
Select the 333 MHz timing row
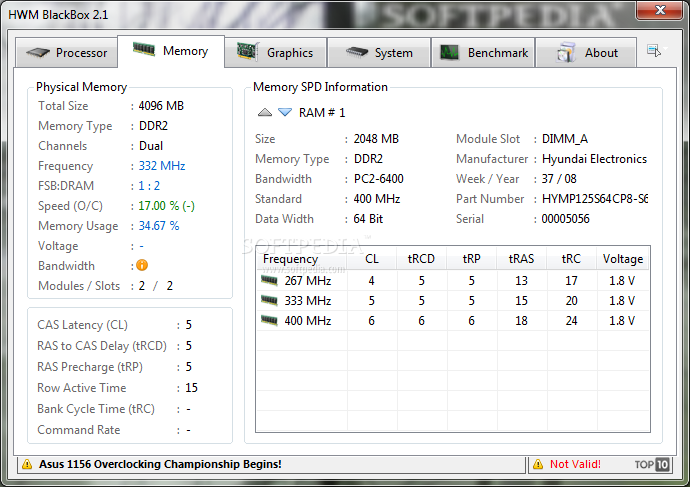453,300
